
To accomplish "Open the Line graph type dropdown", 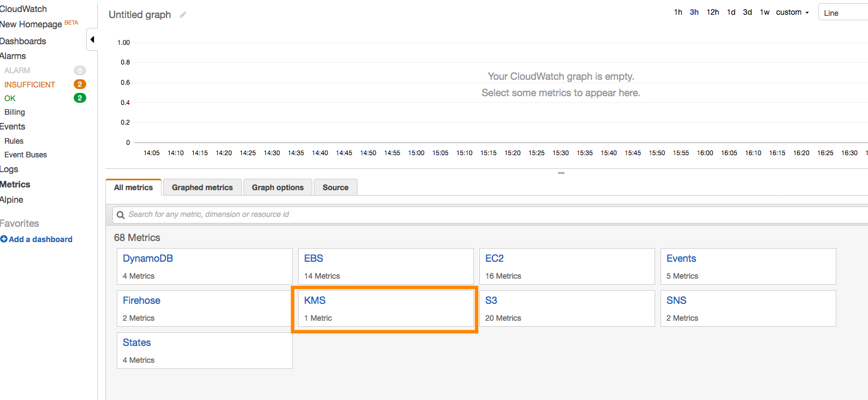I will (x=843, y=13).
